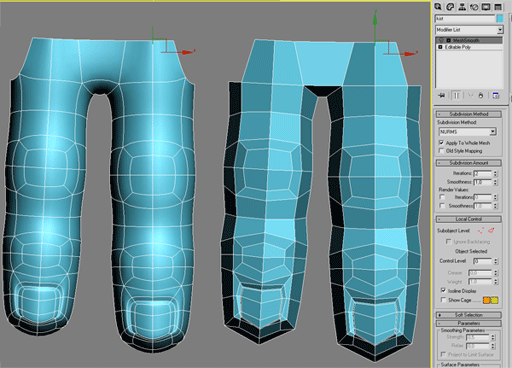
Task: Click the Strength value field
Action: click(x=478, y=337)
